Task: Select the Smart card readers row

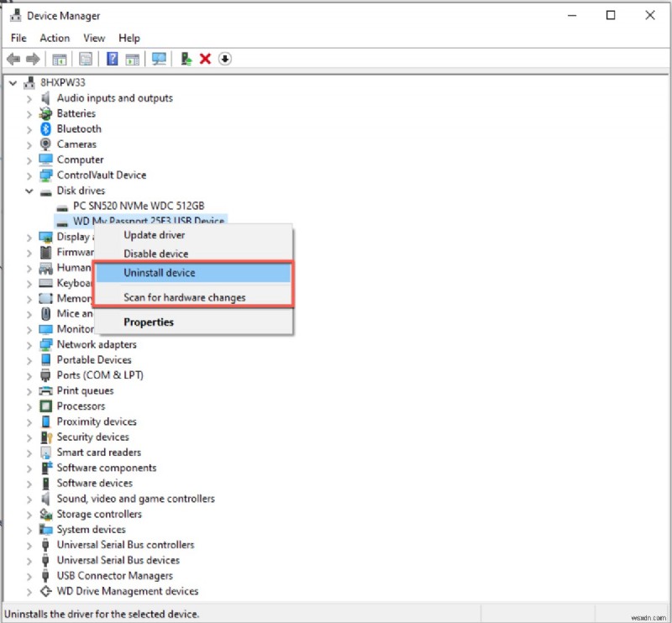Action: [x=98, y=452]
